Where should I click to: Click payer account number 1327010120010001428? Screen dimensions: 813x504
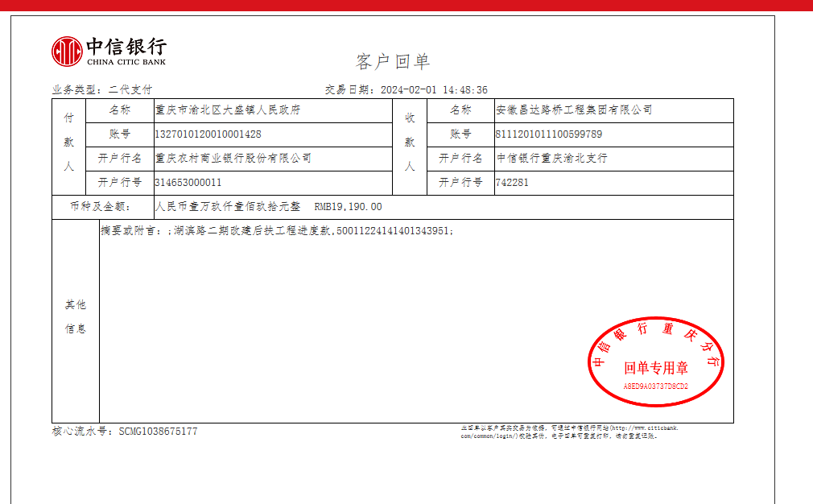pyautogui.click(x=208, y=134)
